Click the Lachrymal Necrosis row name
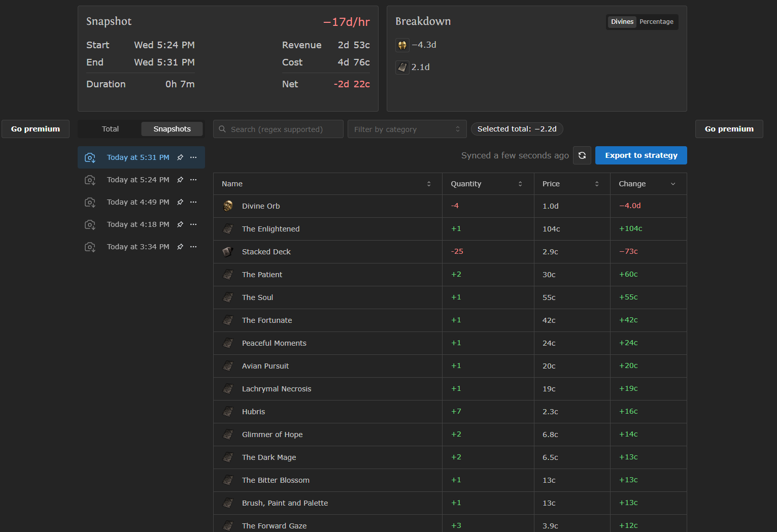The height and width of the screenshot is (532, 777). [277, 389]
